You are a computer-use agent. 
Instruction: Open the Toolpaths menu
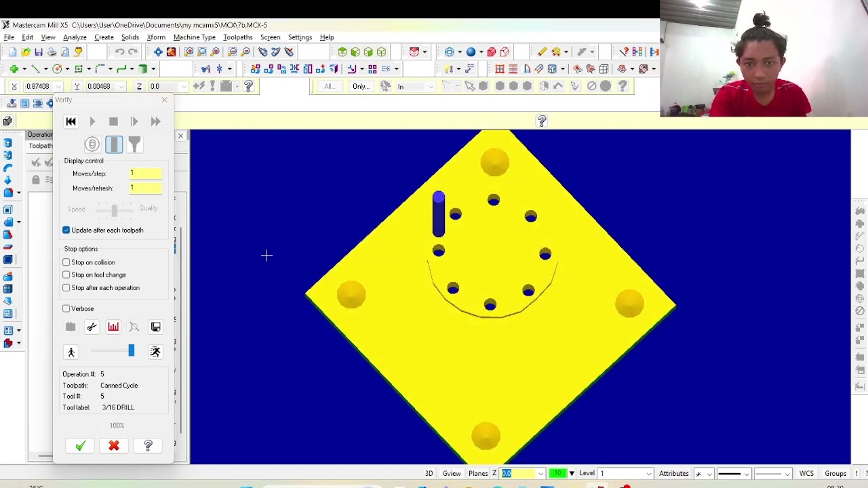point(237,37)
